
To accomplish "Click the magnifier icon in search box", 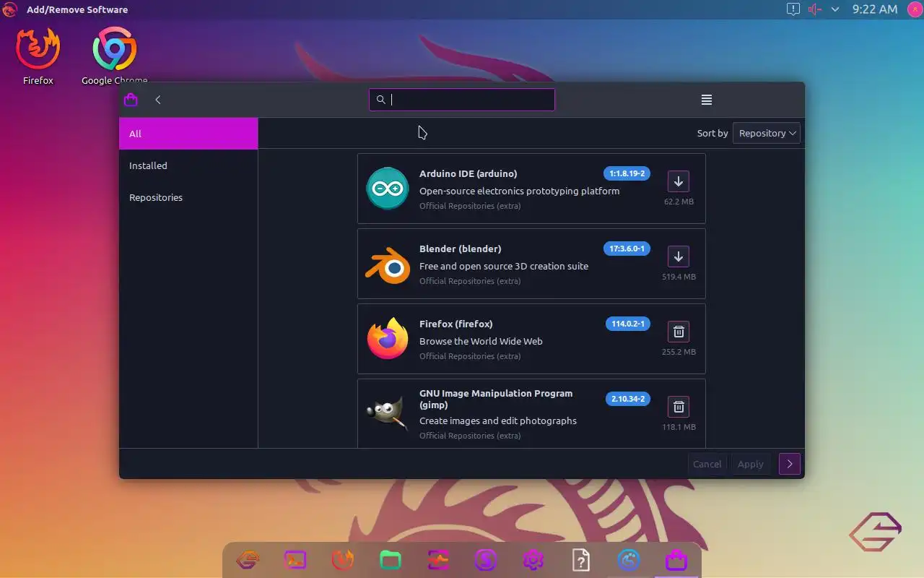I will [381, 100].
